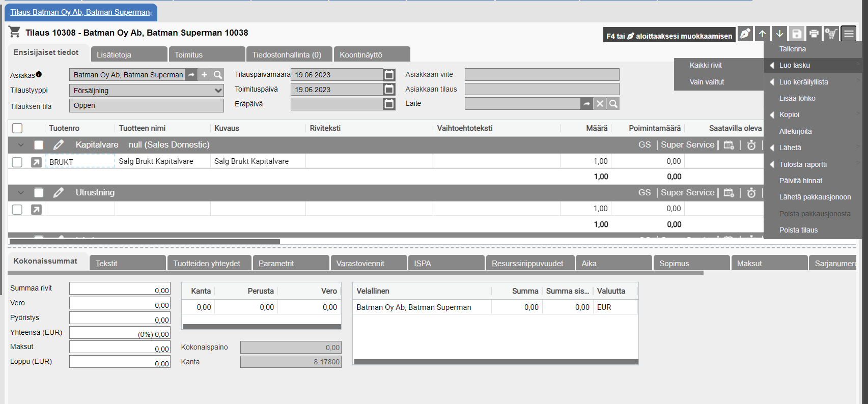Switch to Toimitus tab

[207, 54]
